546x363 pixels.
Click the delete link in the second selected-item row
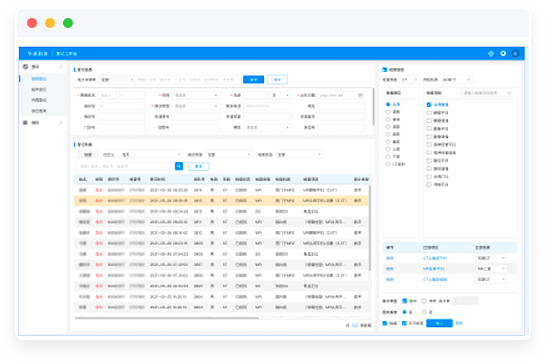pos(390,269)
